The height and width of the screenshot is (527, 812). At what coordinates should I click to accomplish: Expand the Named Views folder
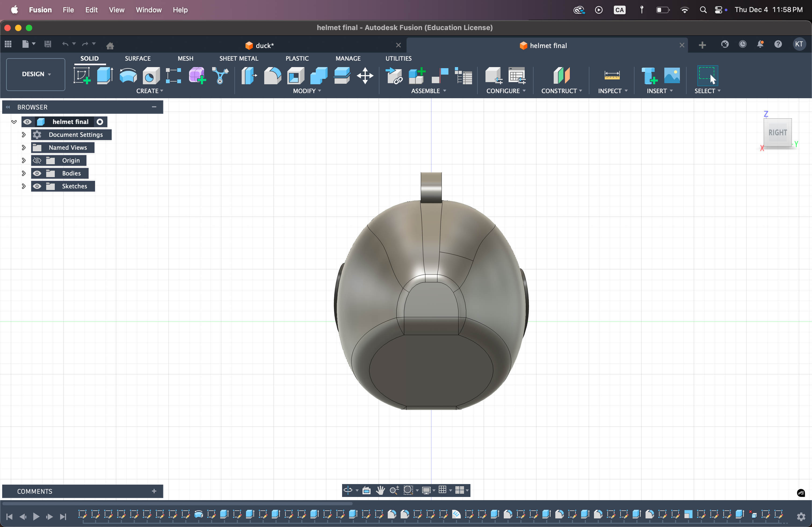[x=24, y=148]
